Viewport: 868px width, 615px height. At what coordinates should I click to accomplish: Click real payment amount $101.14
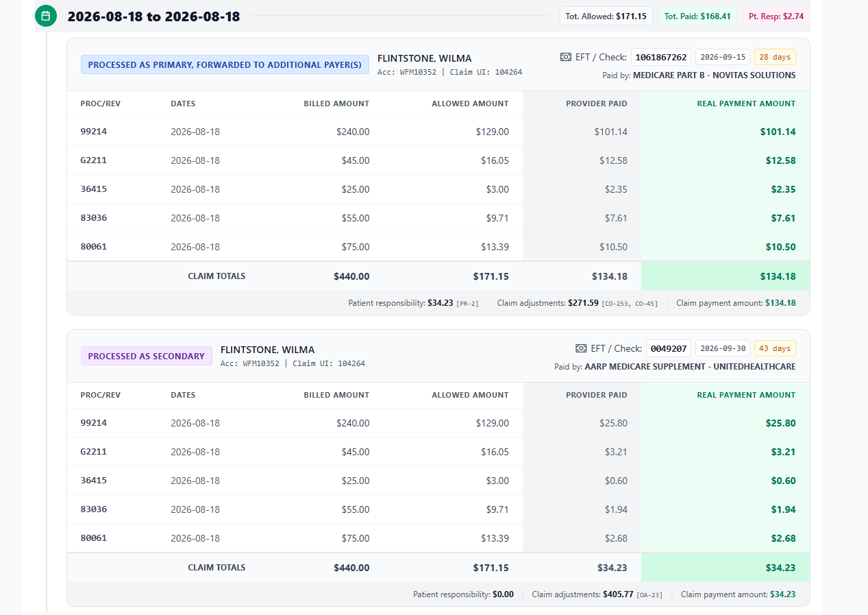tap(778, 132)
